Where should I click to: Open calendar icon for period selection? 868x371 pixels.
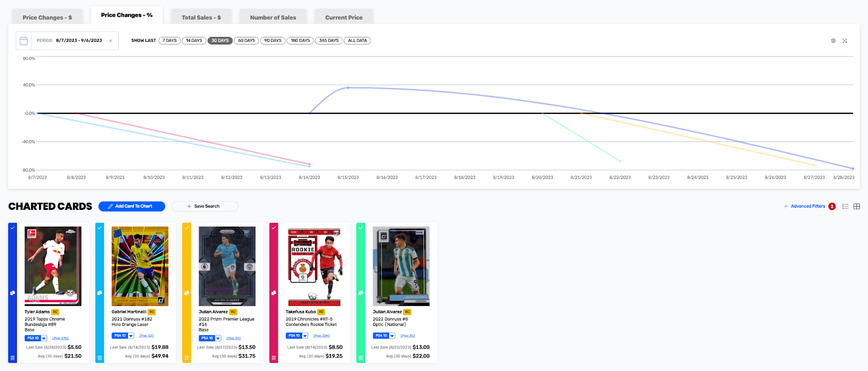click(24, 41)
